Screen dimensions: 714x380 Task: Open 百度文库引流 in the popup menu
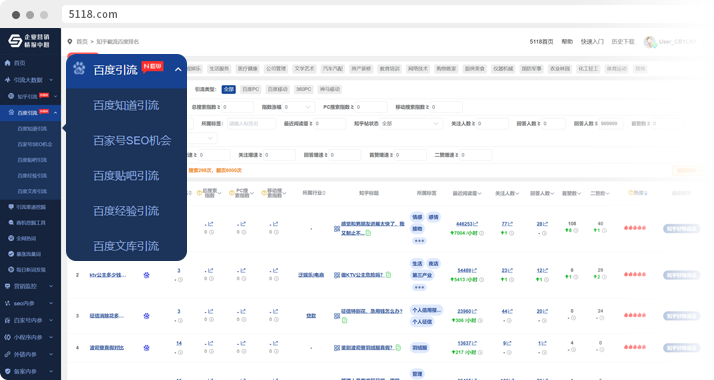126,246
